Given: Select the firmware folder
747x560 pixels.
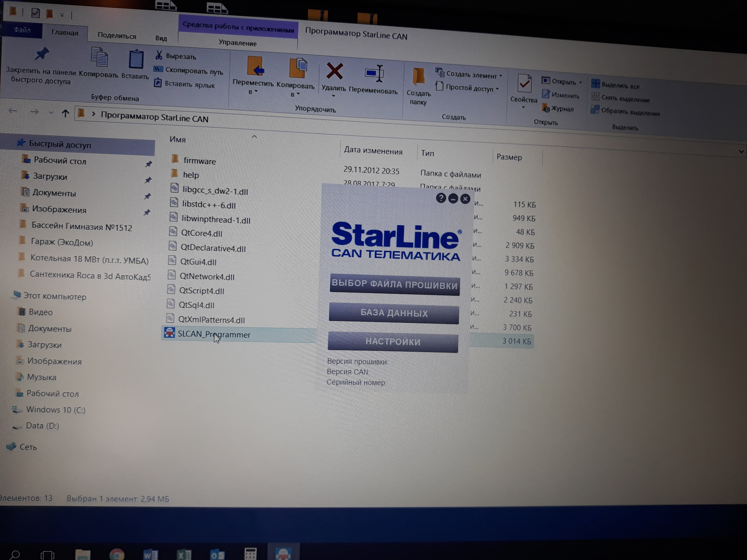Looking at the screenshot, I should coord(199,161).
